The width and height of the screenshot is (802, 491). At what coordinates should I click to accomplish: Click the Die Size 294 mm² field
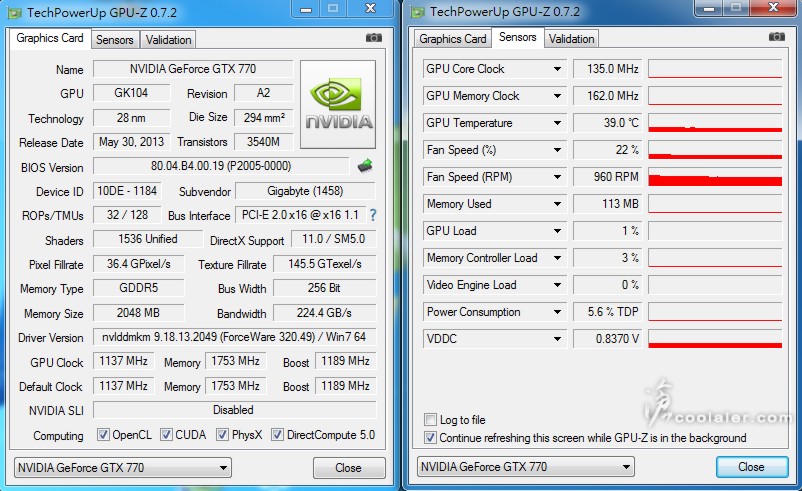click(263, 118)
